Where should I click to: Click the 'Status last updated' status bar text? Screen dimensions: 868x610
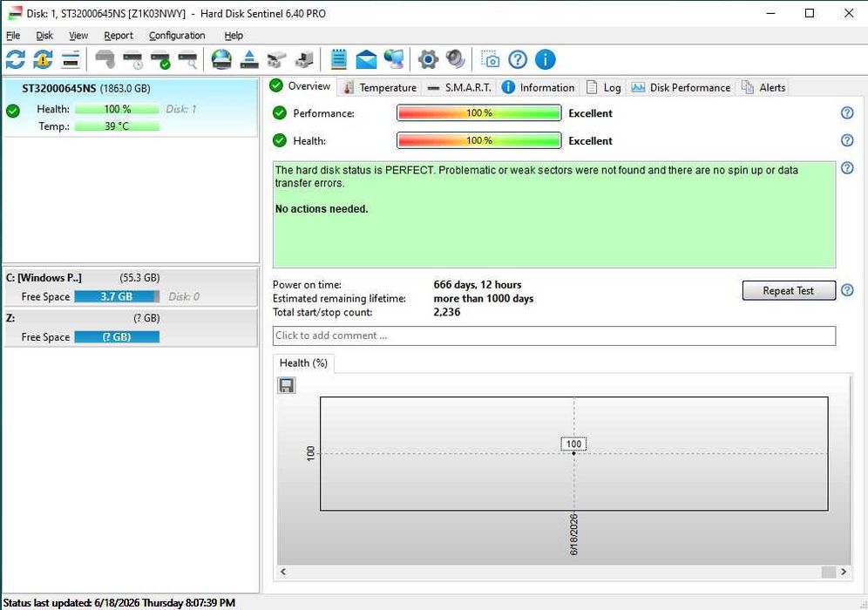(x=119, y=603)
